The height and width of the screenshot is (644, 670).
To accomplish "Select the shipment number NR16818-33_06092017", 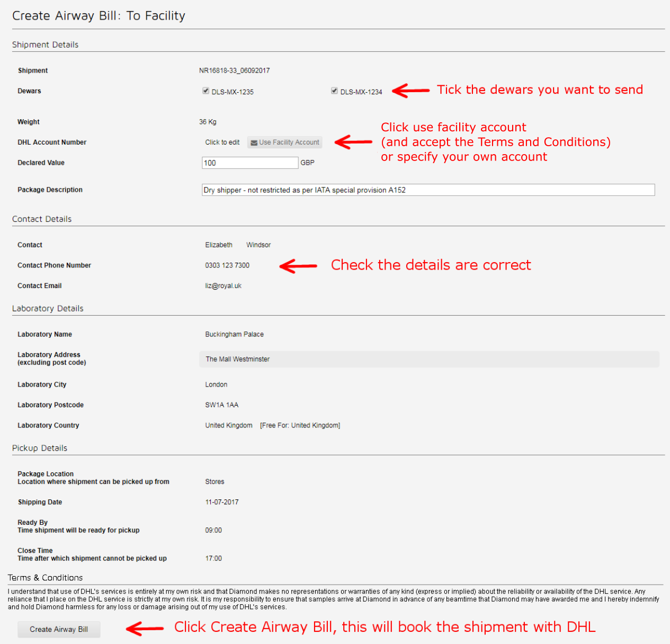I will coord(235,70).
